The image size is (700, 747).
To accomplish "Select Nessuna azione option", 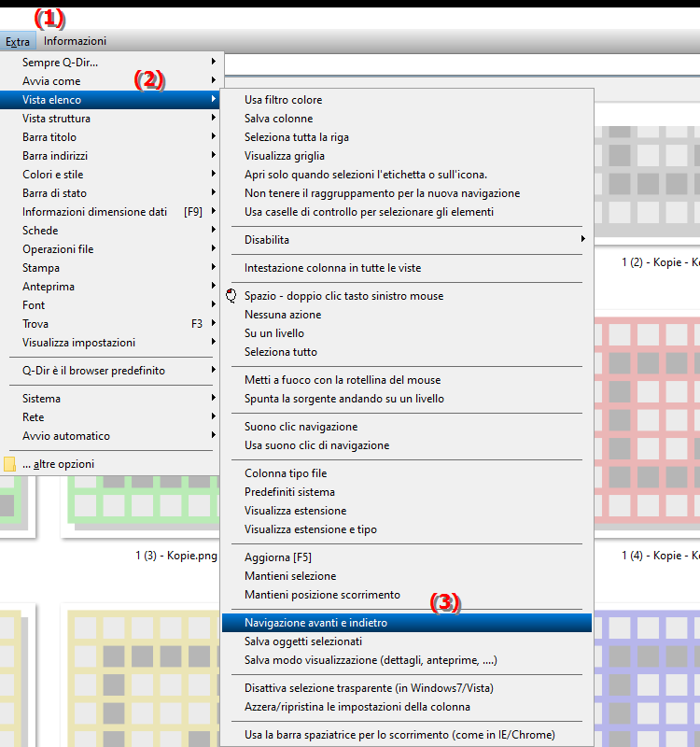I will (407, 315).
